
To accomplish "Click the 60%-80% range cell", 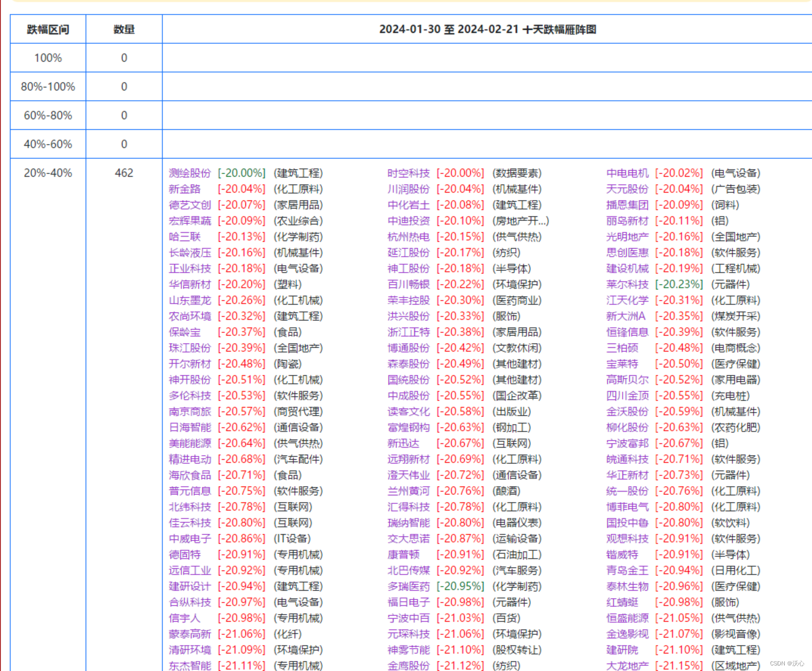I will coord(48,116).
